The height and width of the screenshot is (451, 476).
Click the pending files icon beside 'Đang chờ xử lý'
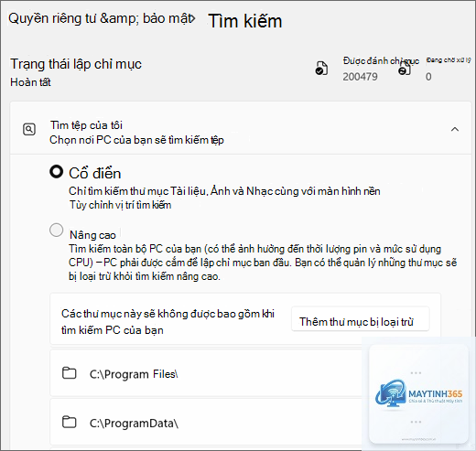405,68
